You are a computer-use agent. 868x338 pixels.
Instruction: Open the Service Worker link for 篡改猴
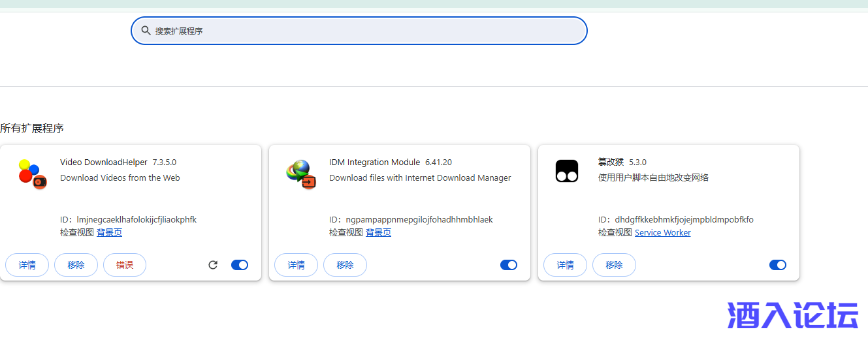662,233
